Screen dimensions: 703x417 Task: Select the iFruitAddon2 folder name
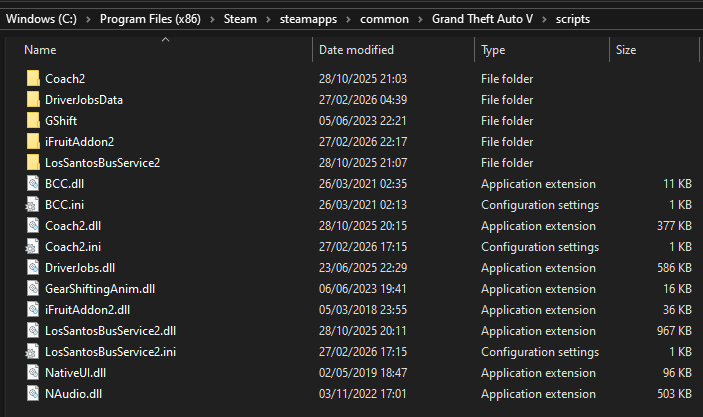pos(79,142)
